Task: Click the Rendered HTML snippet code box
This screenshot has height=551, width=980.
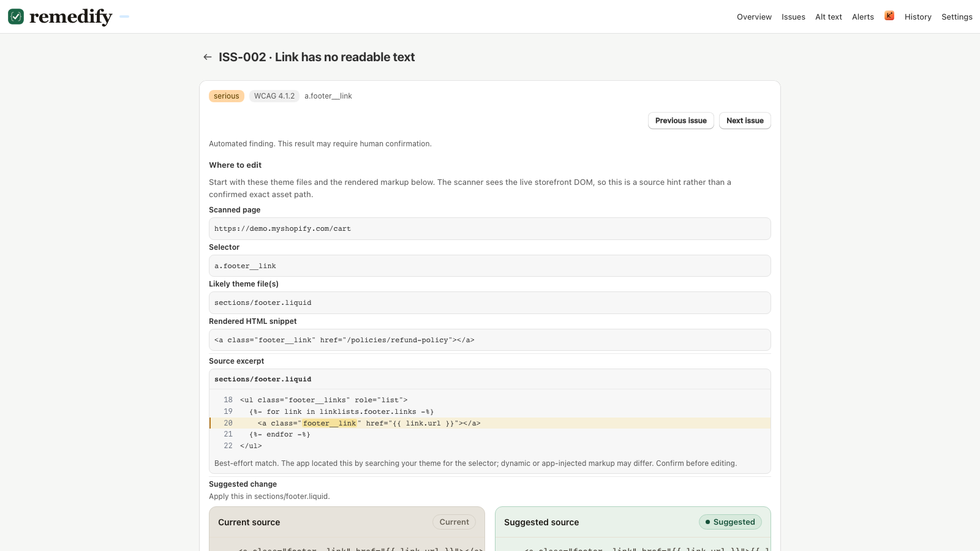Action: pyautogui.click(x=490, y=340)
